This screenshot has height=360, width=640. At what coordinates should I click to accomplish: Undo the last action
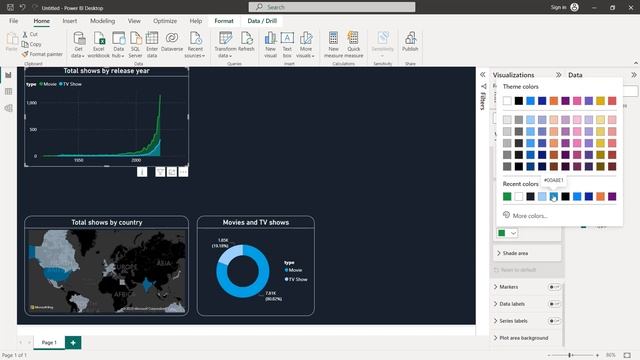click(x=22, y=7)
